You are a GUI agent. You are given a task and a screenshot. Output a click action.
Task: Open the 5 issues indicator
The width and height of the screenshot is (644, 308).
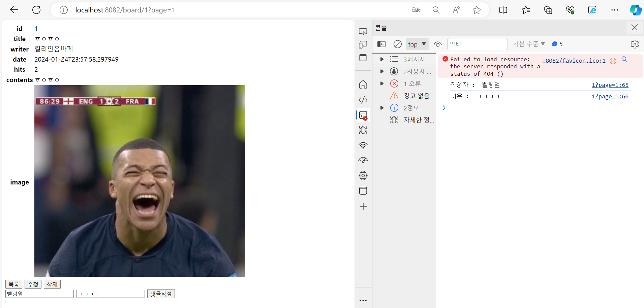pos(557,44)
